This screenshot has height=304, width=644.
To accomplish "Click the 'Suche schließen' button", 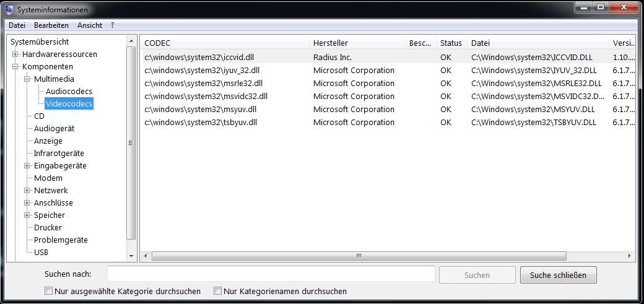I will tap(558, 275).
